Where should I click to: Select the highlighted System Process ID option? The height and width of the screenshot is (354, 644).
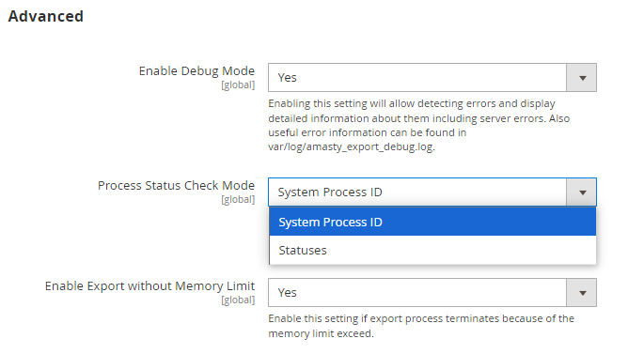coord(432,222)
